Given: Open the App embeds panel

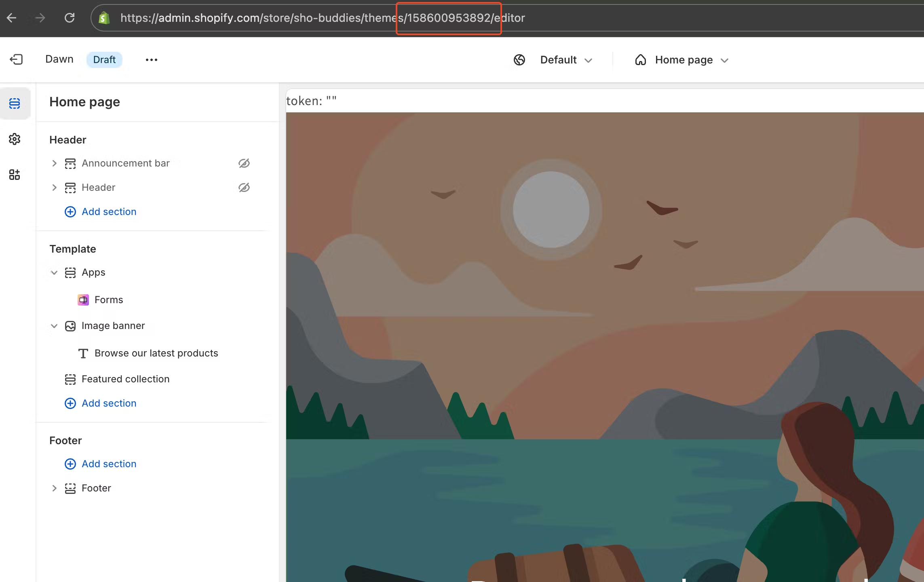Looking at the screenshot, I should point(15,175).
